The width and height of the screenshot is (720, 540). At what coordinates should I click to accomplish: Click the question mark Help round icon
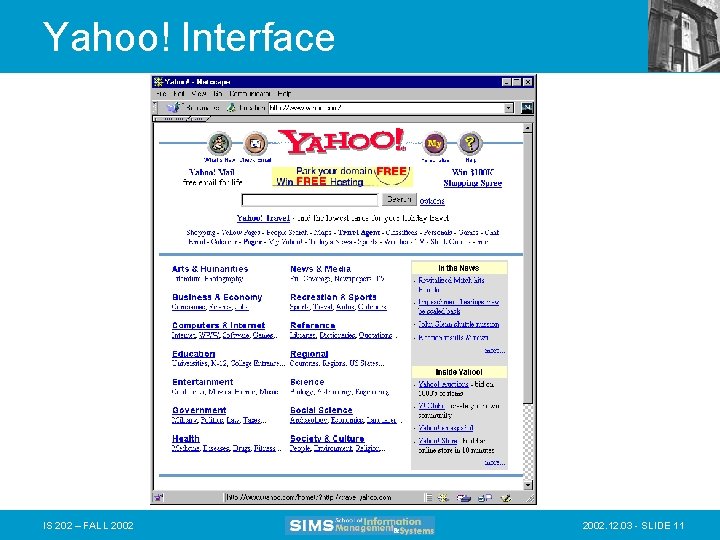coord(470,143)
